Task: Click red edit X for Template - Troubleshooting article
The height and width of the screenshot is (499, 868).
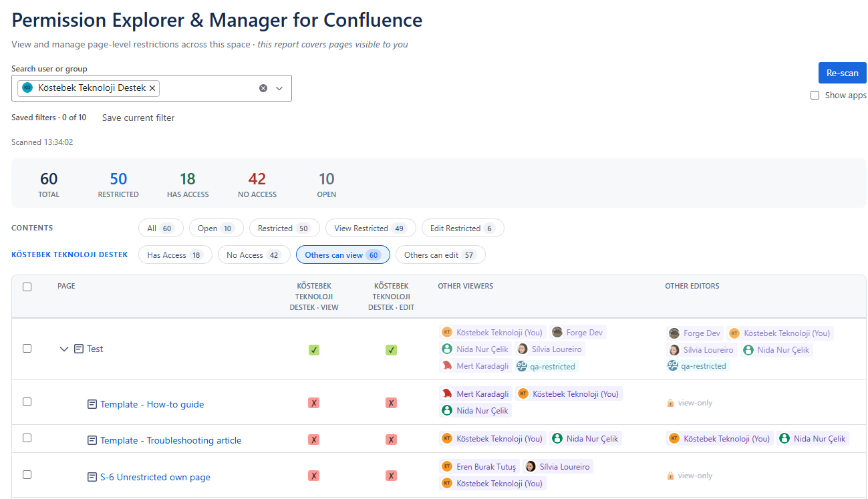Action: 391,439
